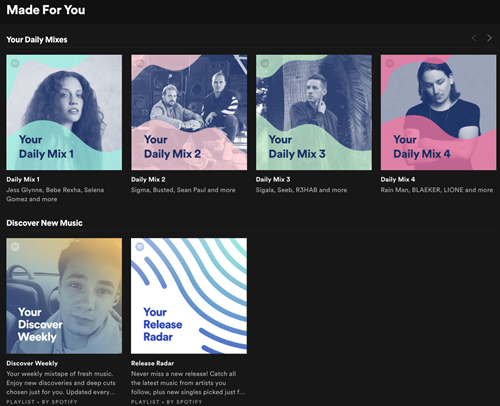Click the Discover Weekly title link
Viewport: 500px width, 406px height.
[x=32, y=363]
